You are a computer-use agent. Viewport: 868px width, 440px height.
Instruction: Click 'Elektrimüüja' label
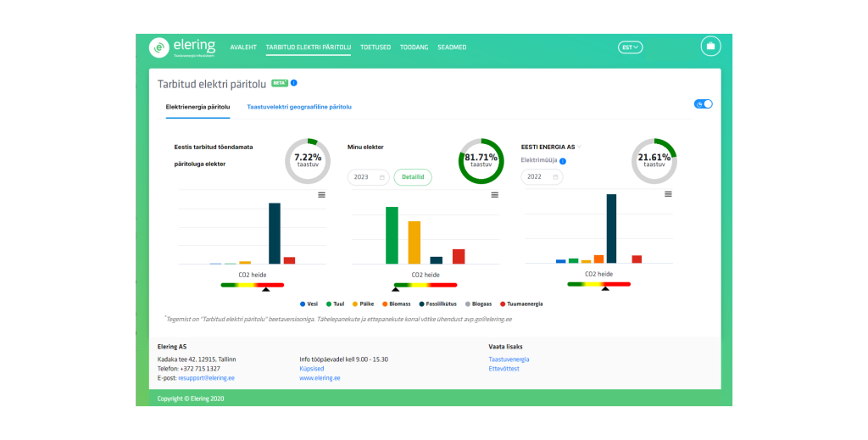[538, 160]
